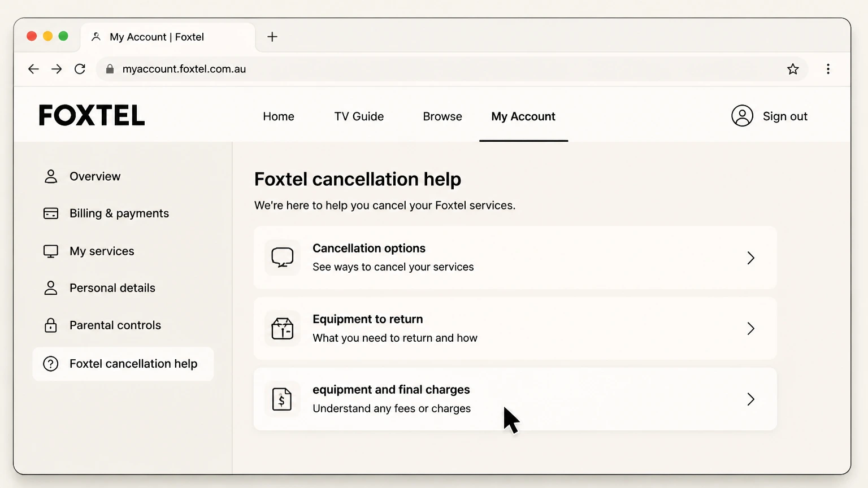This screenshot has height=488, width=868.
Task: Click the padlock site info icon
Action: click(x=110, y=69)
